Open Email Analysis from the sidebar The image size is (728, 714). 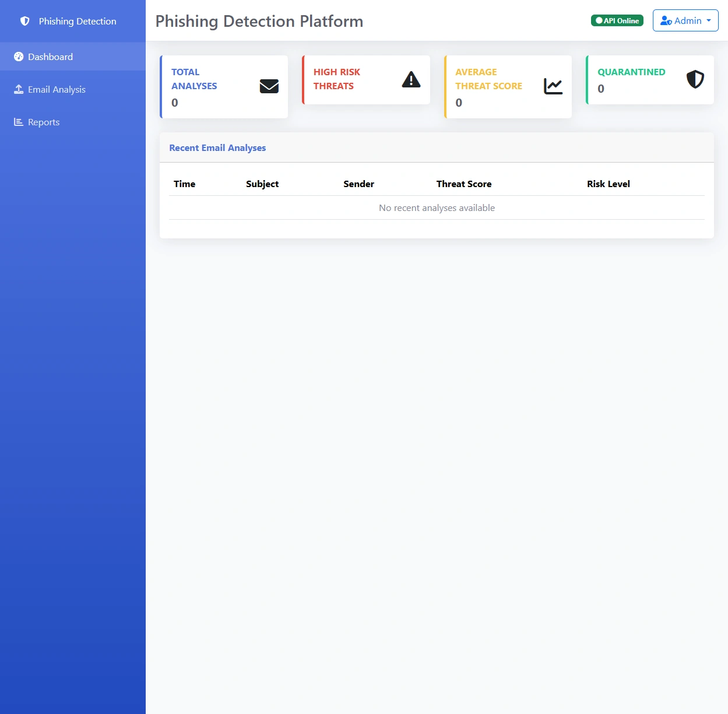(73, 89)
